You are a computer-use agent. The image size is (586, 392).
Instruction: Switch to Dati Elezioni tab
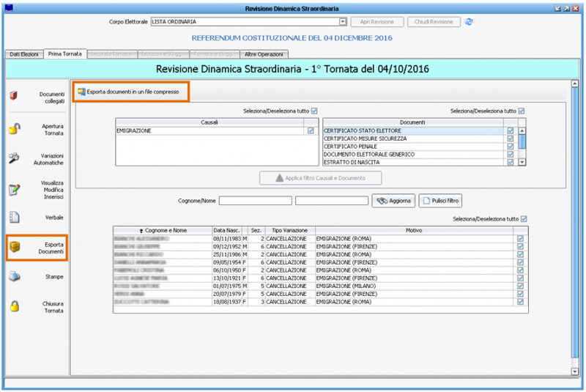click(x=23, y=54)
